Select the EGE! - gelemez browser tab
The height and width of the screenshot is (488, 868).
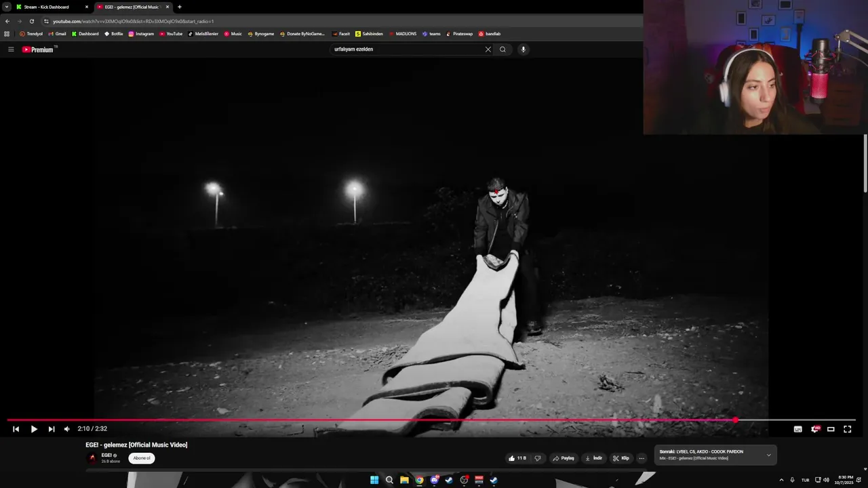coord(132,7)
